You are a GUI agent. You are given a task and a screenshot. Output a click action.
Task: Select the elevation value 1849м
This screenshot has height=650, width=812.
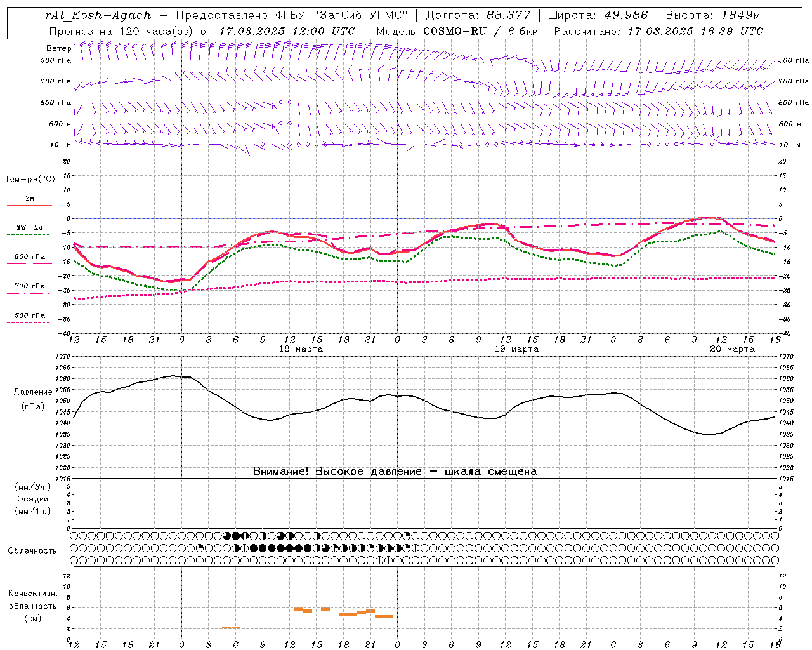(x=741, y=15)
